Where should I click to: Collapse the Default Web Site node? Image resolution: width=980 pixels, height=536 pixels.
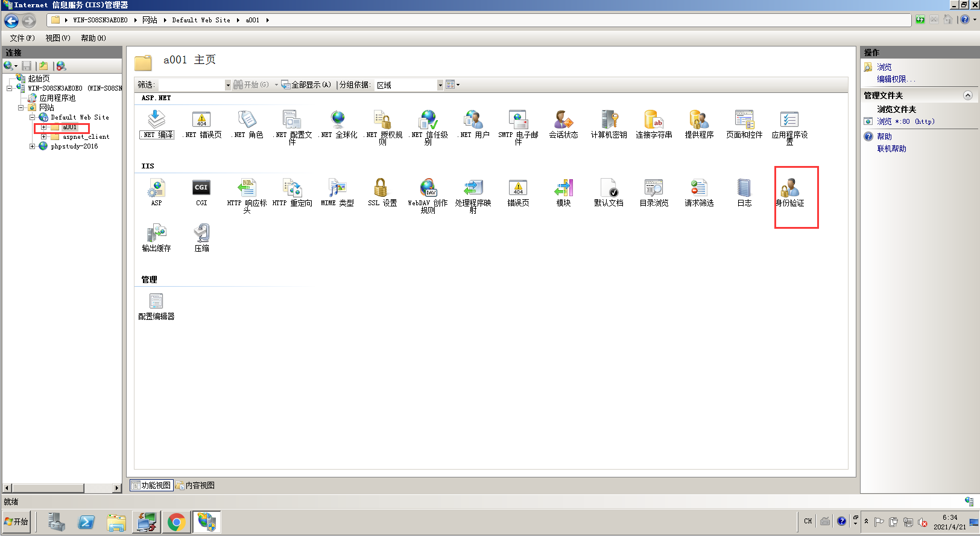click(x=32, y=117)
